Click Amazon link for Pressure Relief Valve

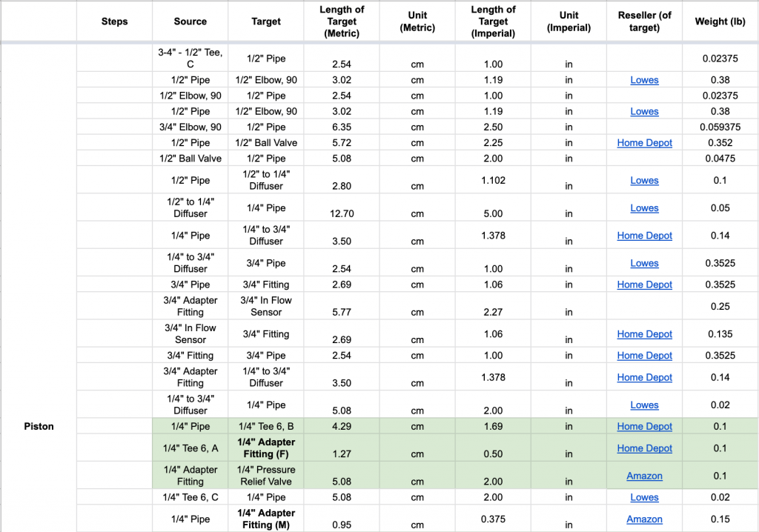coord(644,476)
